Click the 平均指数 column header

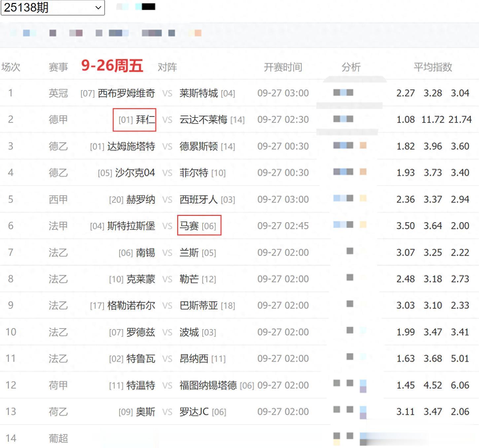pos(433,67)
